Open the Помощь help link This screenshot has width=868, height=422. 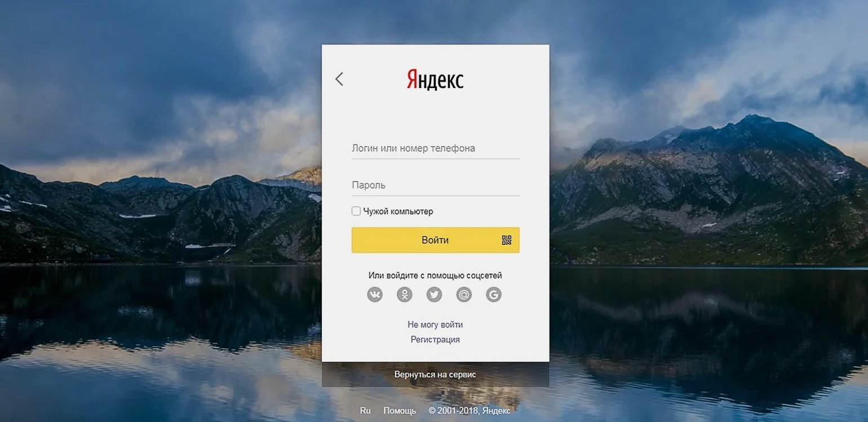400,411
